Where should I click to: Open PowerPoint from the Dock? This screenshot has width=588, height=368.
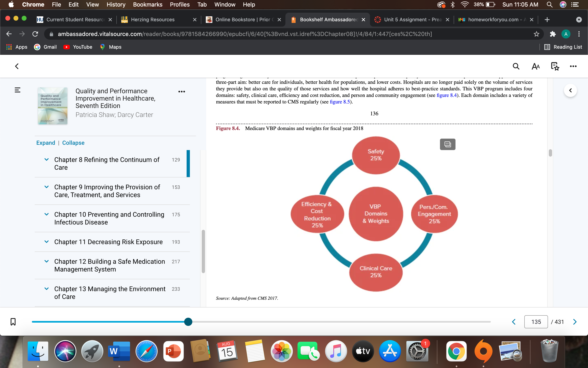coord(174,351)
